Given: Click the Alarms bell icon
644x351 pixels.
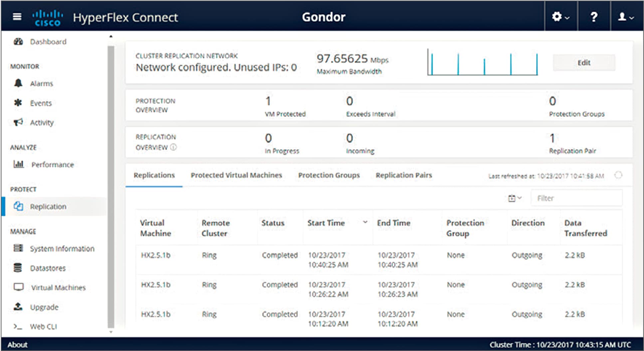Looking at the screenshot, I should (18, 83).
